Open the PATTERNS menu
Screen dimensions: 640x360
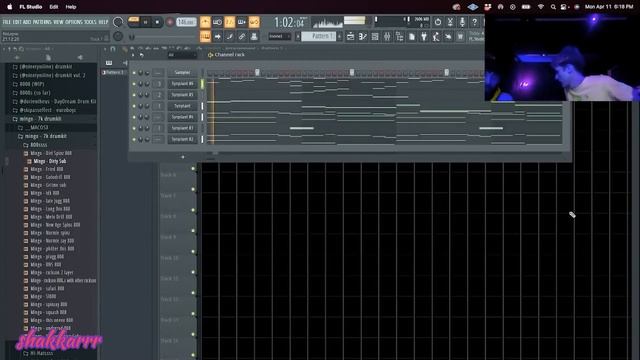point(42,22)
